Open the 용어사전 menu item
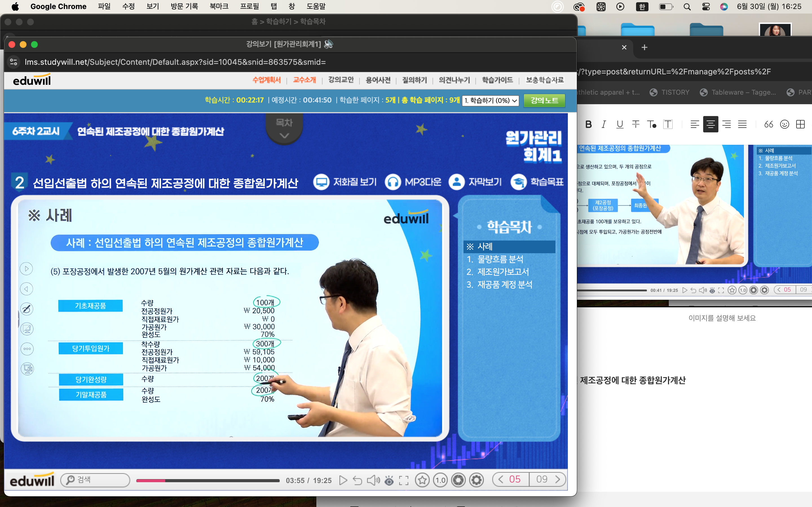The height and width of the screenshot is (507, 812). click(378, 80)
